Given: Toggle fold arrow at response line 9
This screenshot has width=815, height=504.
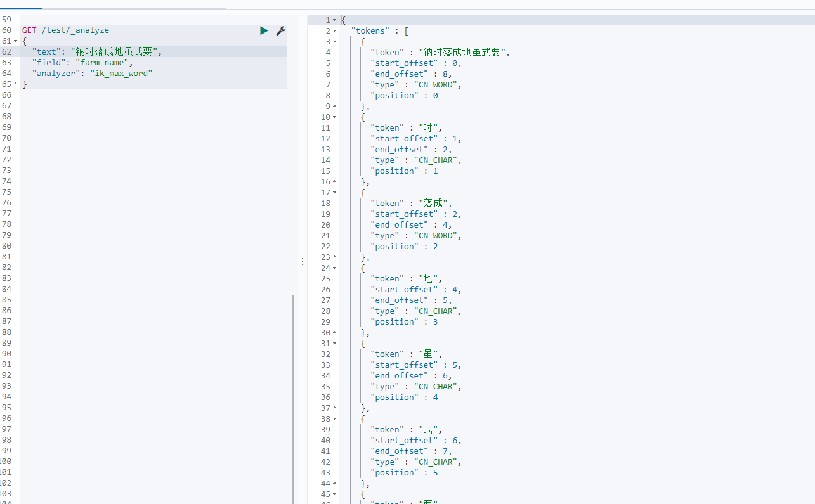Looking at the screenshot, I should (x=335, y=107).
